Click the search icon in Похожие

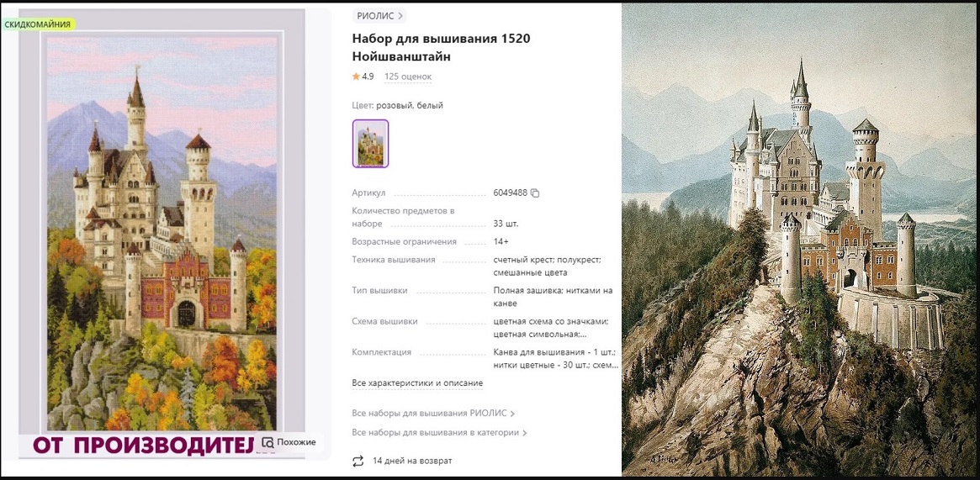click(x=268, y=442)
